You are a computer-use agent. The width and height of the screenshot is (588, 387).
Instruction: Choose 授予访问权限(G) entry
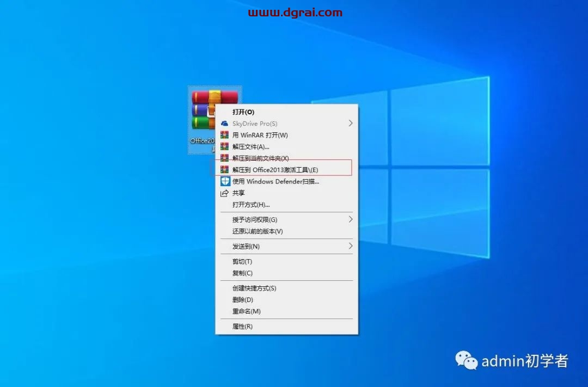click(286, 220)
